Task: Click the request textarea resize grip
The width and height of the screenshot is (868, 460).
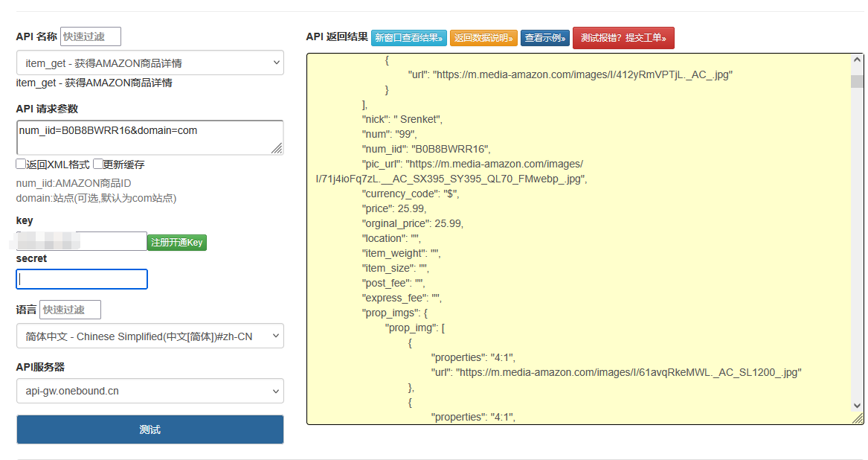Action: pos(277,148)
